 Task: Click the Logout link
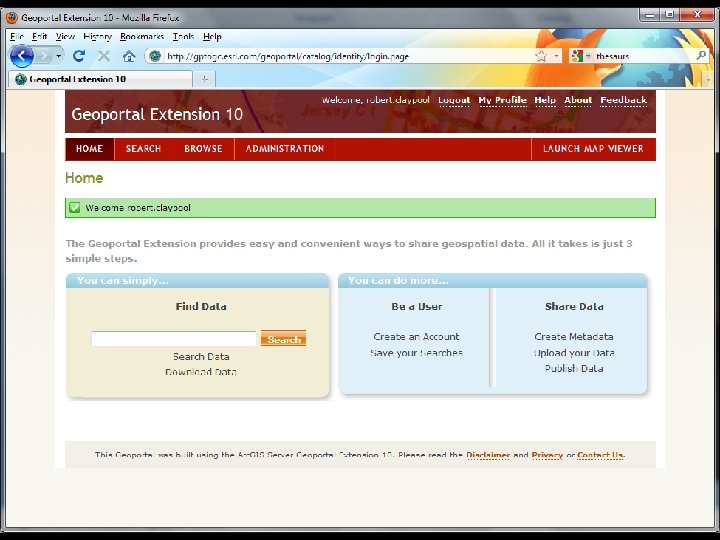454,100
